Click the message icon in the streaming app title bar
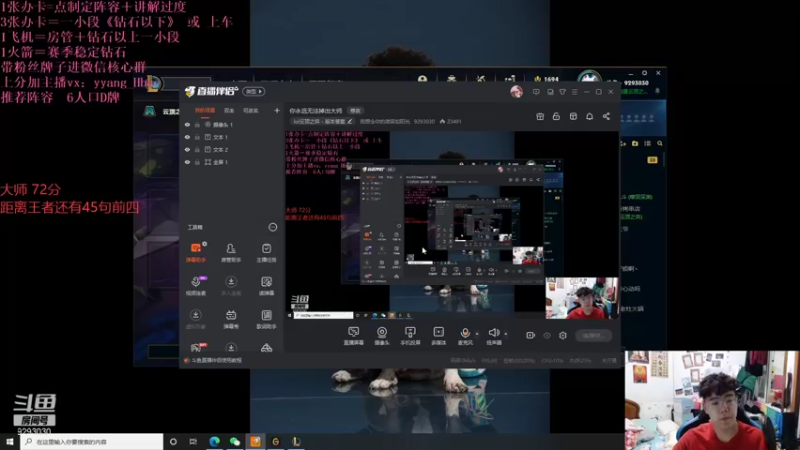The height and width of the screenshot is (450, 800). coord(536,92)
